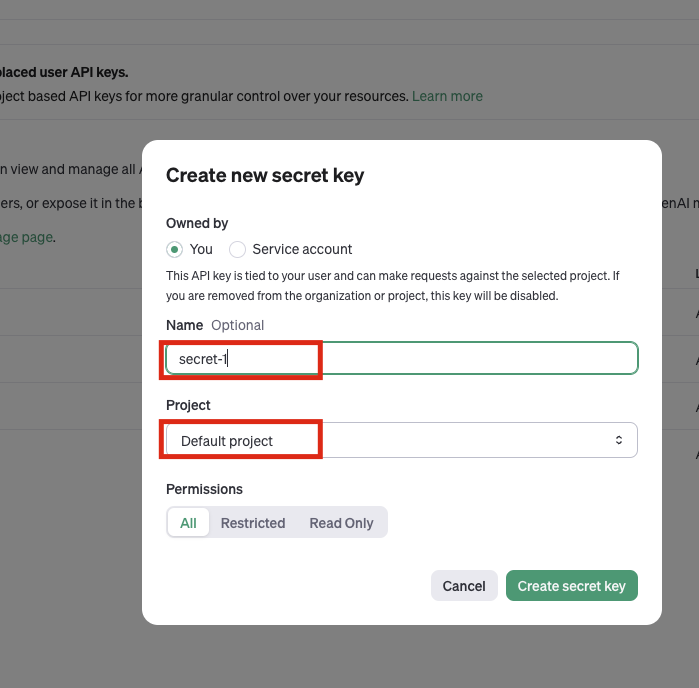Click the partially visible "age page" link
This screenshot has height=688, width=699.
click(26, 237)
